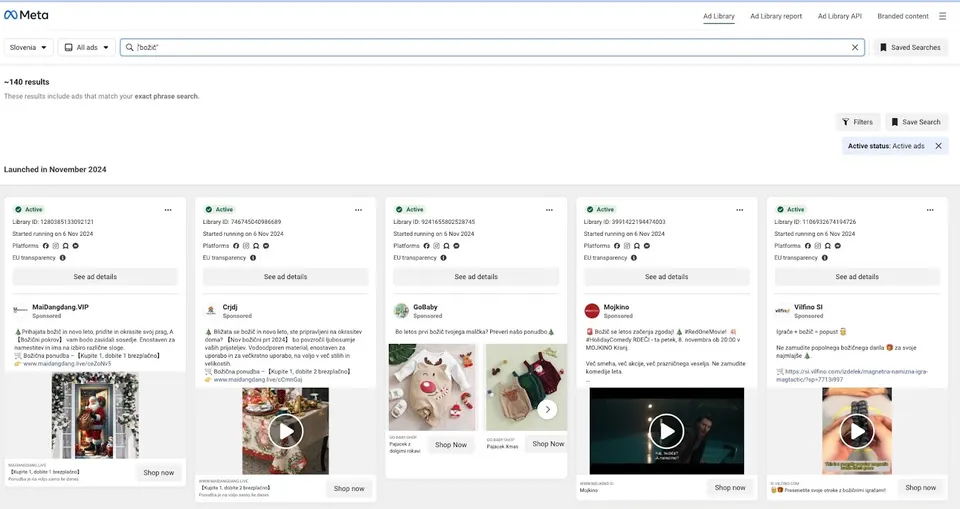Click Facebook platform icon on MaiDangdang.VIP card
Screen dimensions: 960x509
(45, 246)
